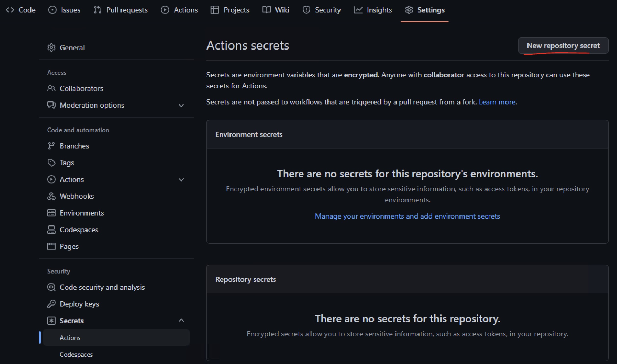Click the General settings gear icon
617x364 pixels.
coord(51,48)
